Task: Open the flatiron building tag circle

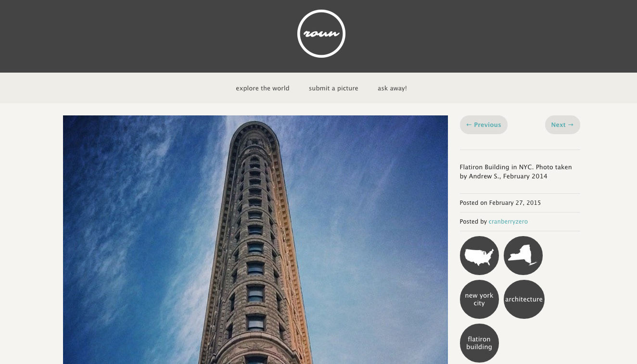Action: coord(479,343)
